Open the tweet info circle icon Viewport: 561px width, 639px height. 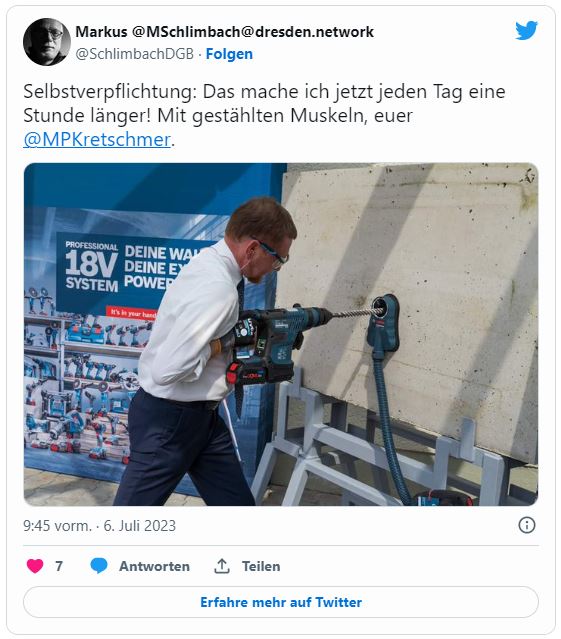[526, 525]
